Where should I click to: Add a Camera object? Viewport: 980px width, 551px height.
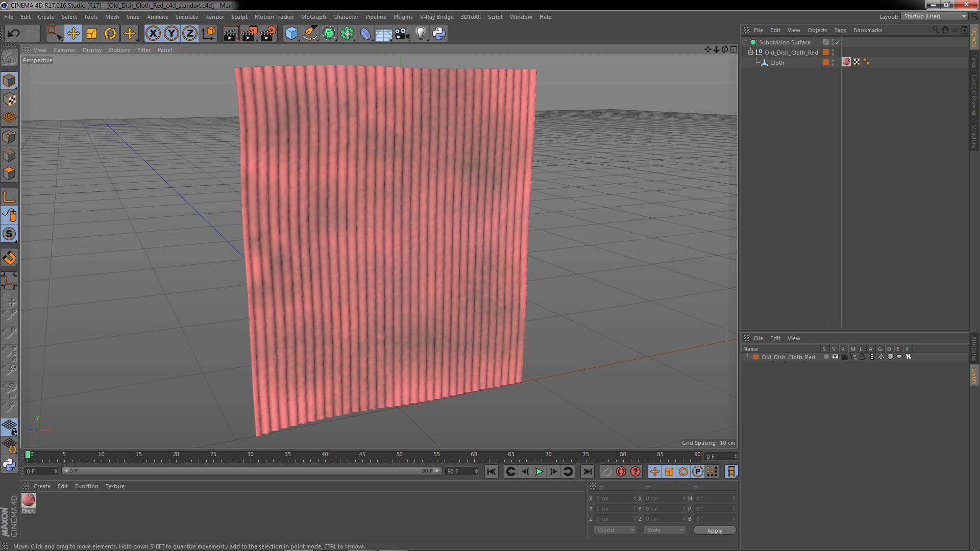coord(402,34)
